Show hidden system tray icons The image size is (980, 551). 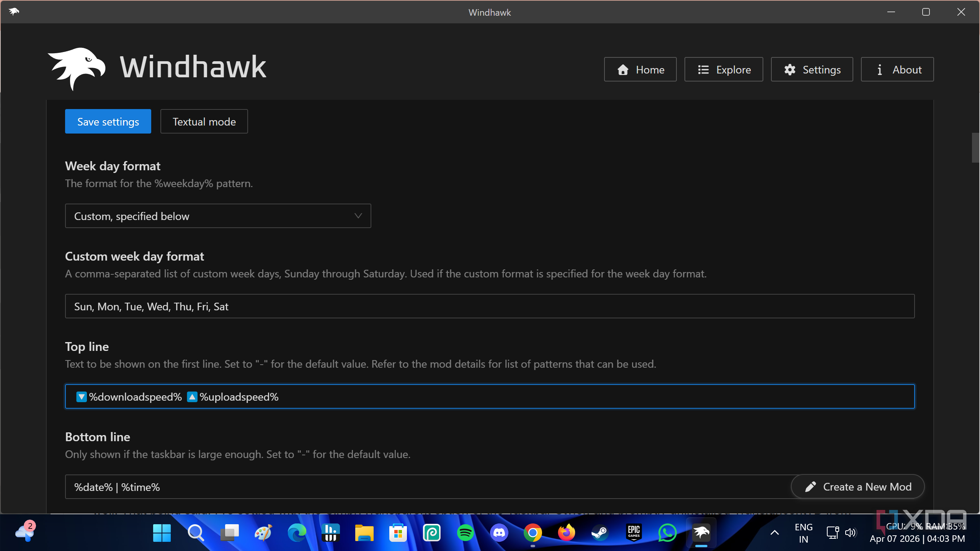pos(774,533)
